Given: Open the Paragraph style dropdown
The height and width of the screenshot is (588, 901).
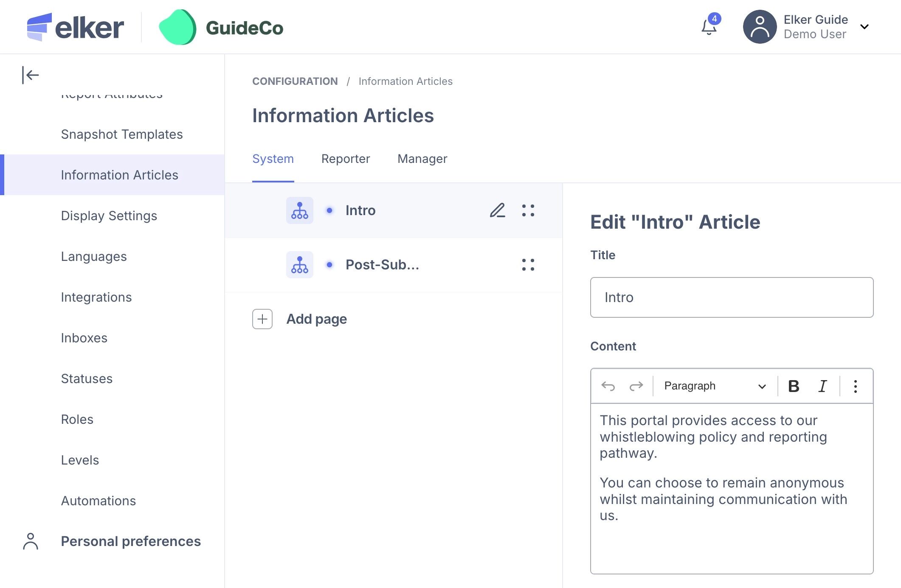Looking at the screenshot, I should click(x=715, y=386).
